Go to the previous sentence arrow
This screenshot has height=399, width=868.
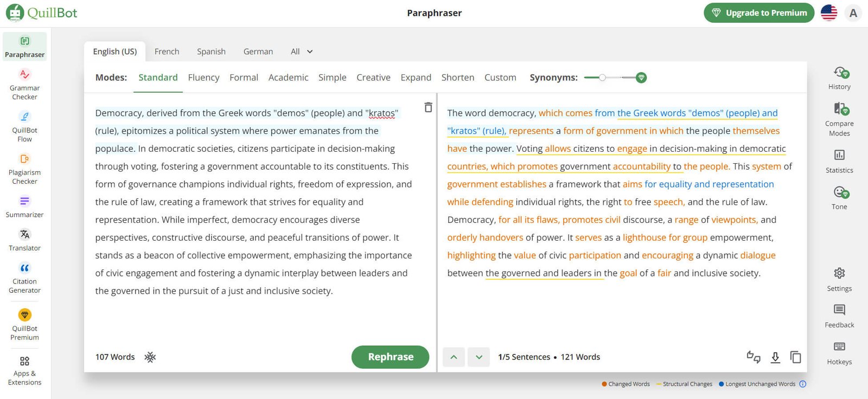454,357
